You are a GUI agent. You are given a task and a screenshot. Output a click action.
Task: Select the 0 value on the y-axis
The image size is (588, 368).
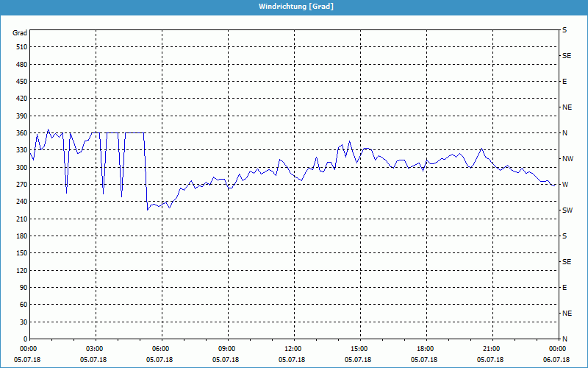click(x=25, y=339)
